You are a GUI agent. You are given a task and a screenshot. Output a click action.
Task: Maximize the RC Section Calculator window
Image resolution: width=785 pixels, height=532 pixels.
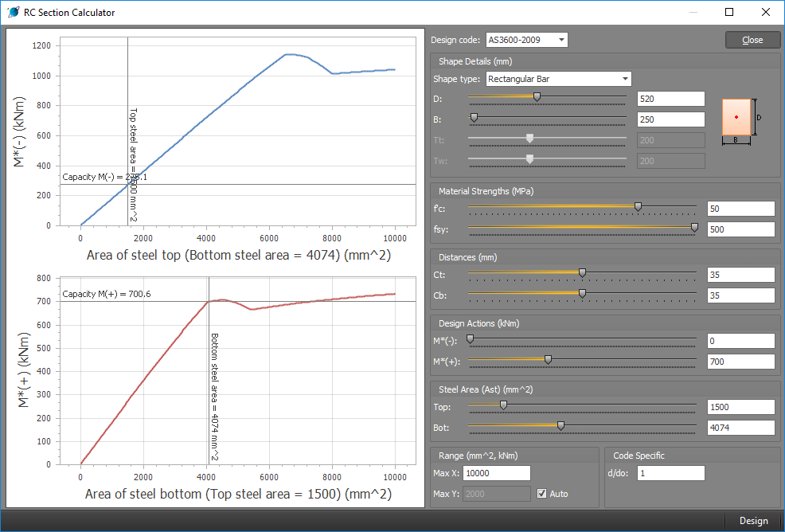(729, 13)
